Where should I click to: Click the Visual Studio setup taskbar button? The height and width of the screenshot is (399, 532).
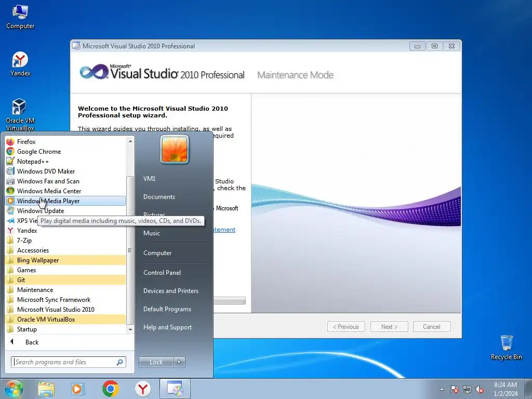click(175, 389)
